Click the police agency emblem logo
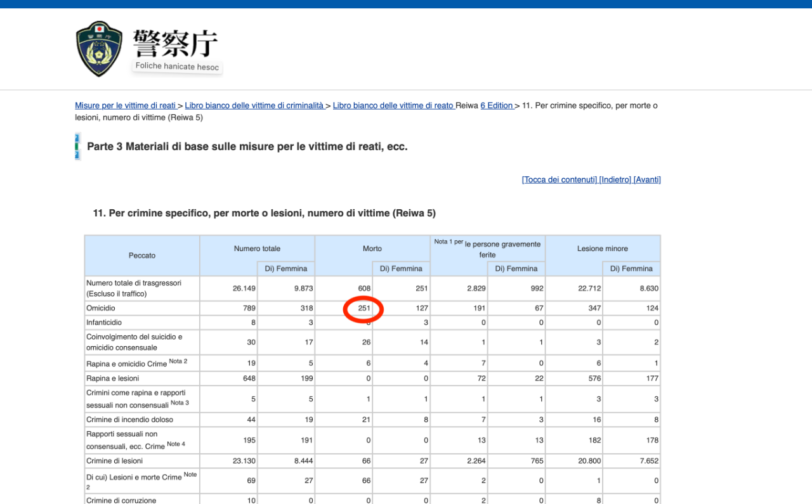Image resolution: width=812 pixels, height=504 pixels. coord(99,49)
